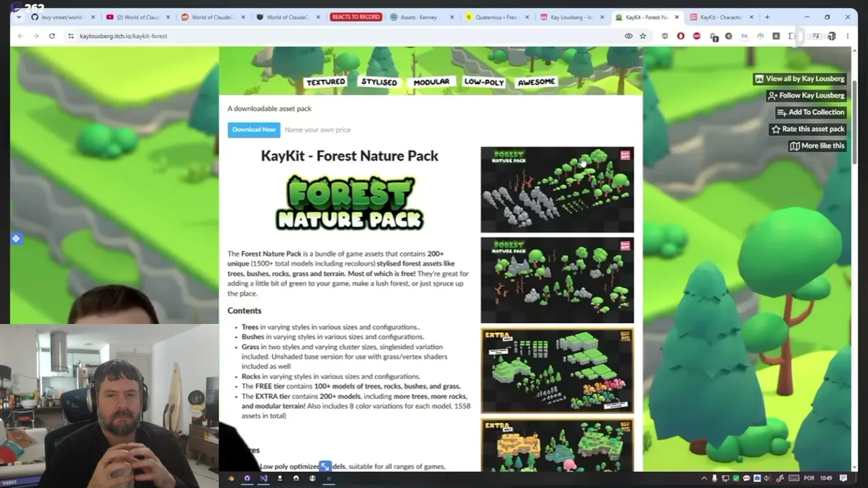Show hidden system tray icons

point(703,479)
